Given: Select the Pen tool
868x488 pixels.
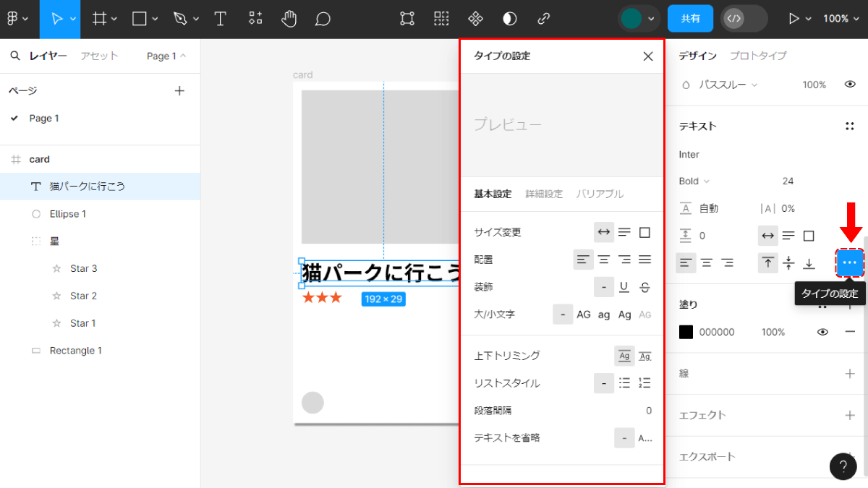Looking at the screenshot, I should point(180,19).
